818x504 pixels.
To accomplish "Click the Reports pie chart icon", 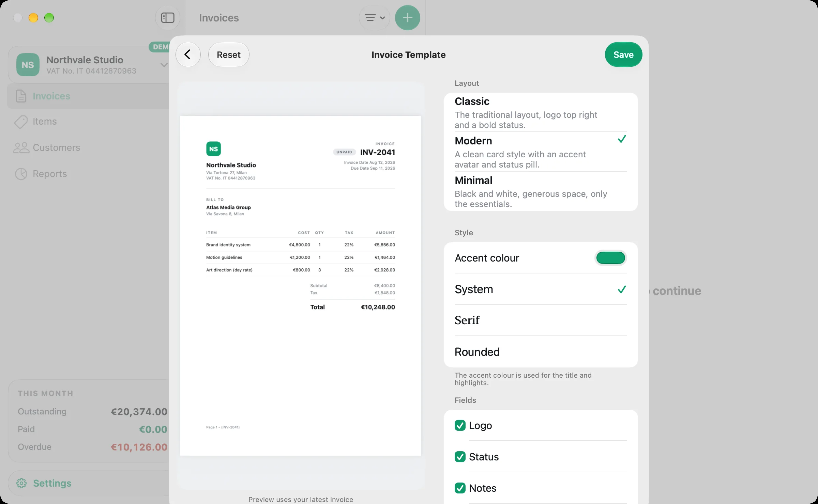I will 21,174.
